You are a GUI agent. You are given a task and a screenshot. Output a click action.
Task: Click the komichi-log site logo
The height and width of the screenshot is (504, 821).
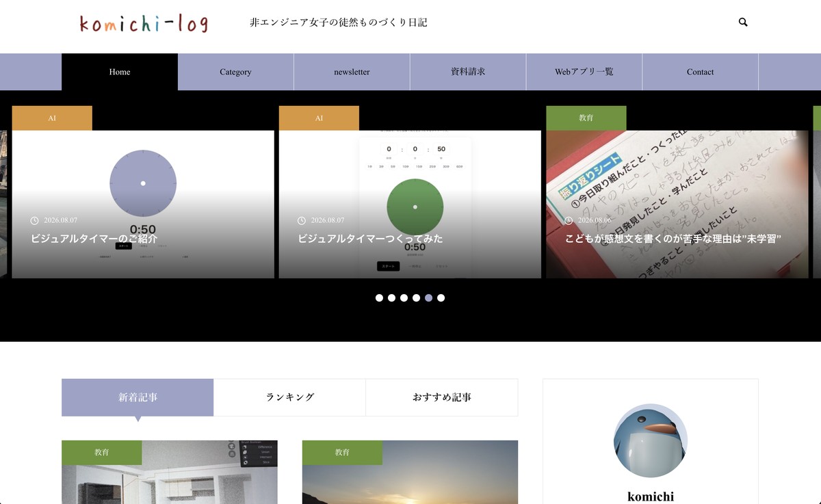click(144, 23)
